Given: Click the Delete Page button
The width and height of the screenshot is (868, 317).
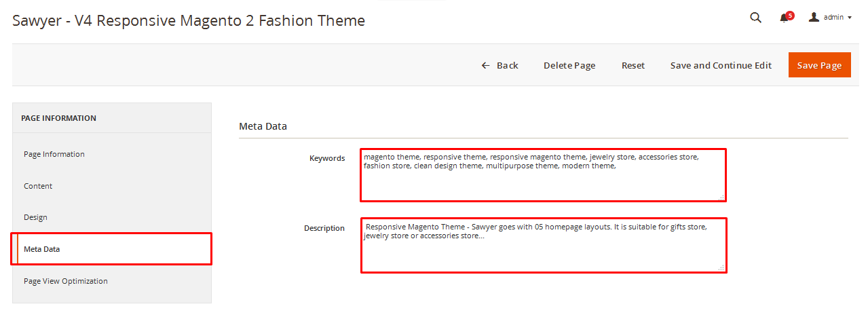Looking at the screenshot, I should (x=569, y=65).
